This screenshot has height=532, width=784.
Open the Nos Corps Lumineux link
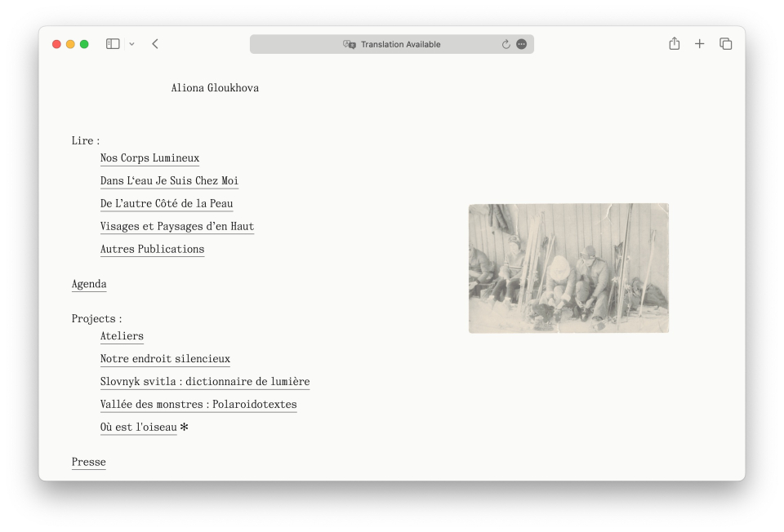click(x=149, y=158)
